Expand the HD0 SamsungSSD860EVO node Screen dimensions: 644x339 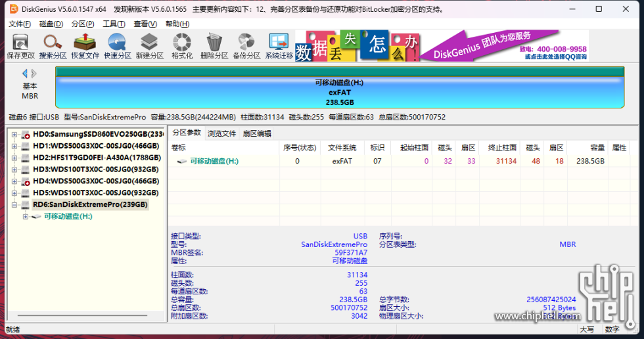[14, 135]
